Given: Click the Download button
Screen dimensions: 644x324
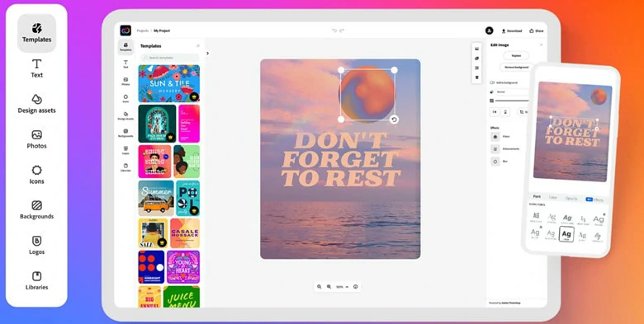Looking at the screenshot, I should 512,31.
